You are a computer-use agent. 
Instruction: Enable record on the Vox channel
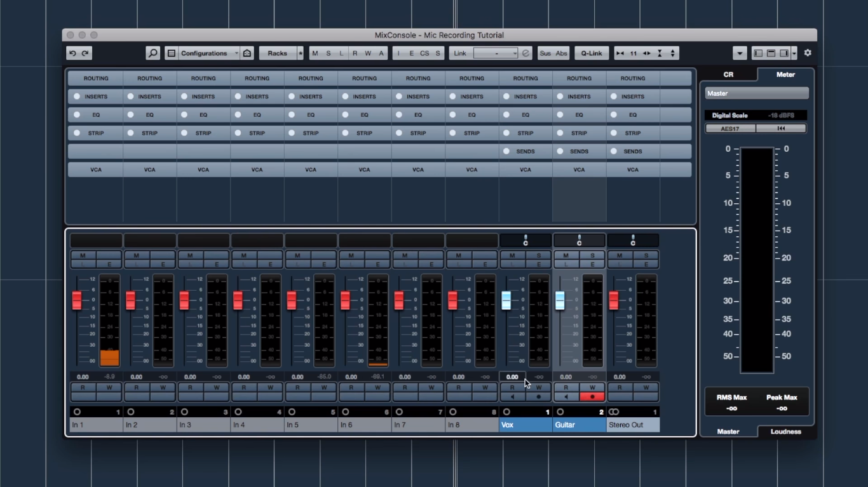(x=539, y=397)
